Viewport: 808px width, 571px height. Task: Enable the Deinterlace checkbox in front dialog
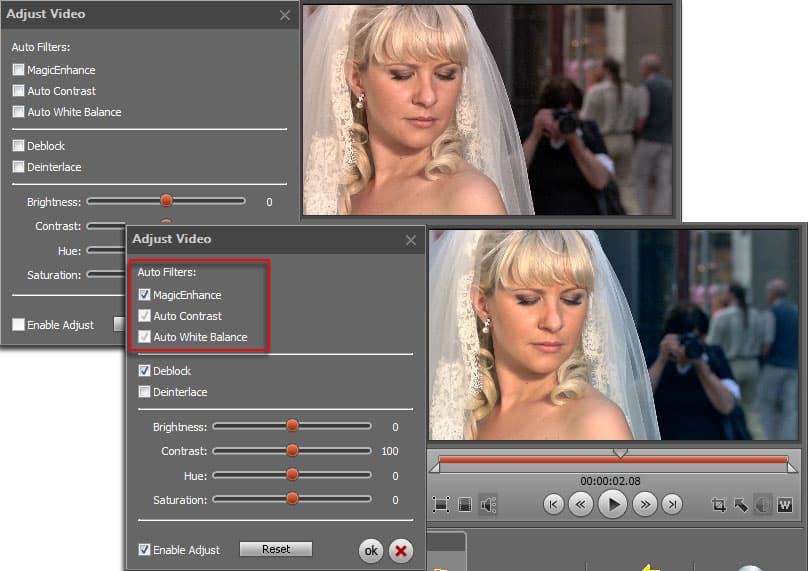coord(144,392)
